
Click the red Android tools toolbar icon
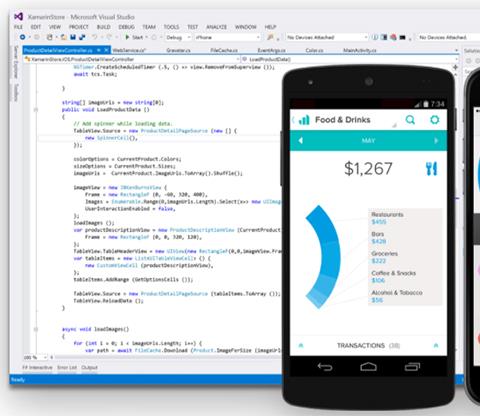(393, 37)
